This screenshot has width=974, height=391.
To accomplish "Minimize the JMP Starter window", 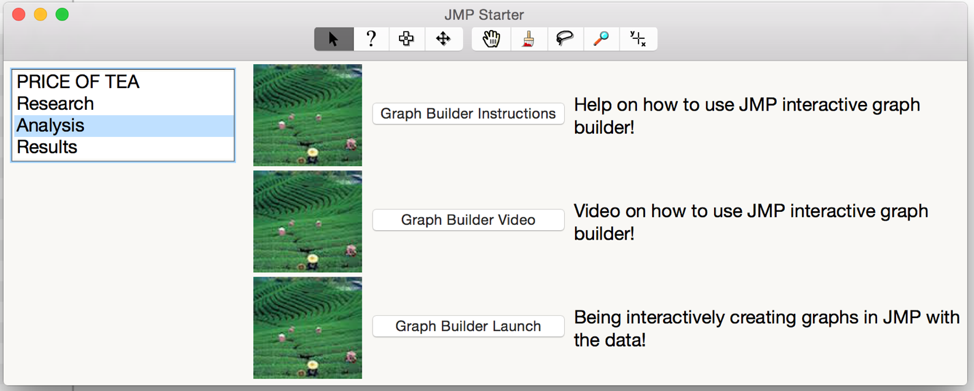I will pyautogui.click(x=40, y=14).
